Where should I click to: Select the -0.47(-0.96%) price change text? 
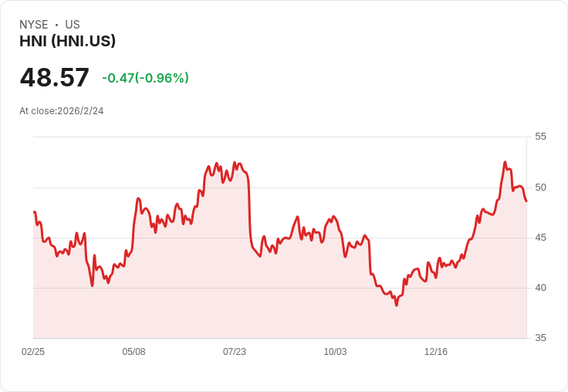pos(145,78)
